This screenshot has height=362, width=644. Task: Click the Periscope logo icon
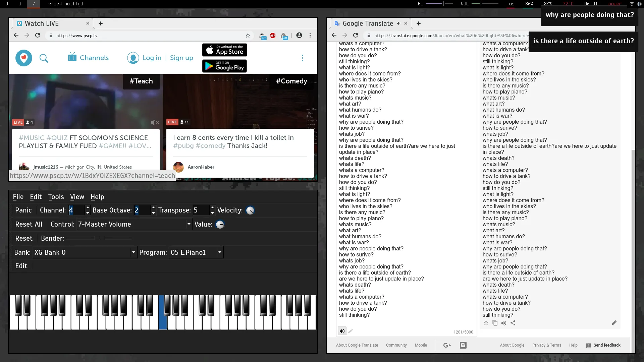point(24,58)
